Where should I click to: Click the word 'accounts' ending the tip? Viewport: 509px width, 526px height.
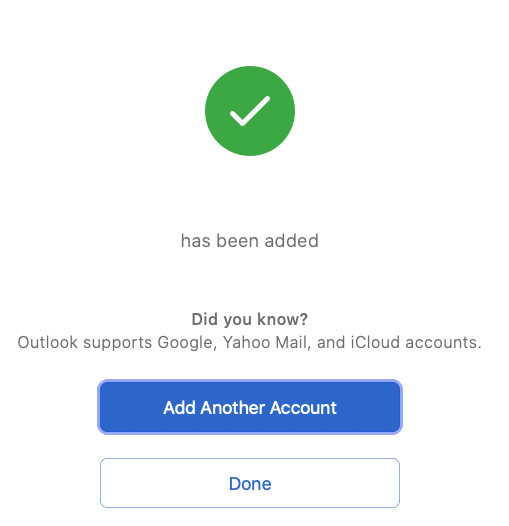coord(443,343)
